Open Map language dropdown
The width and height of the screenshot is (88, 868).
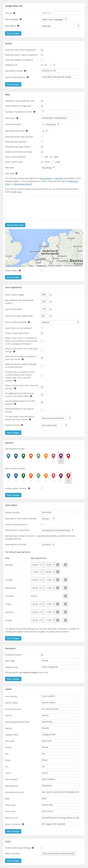(54, 19)
